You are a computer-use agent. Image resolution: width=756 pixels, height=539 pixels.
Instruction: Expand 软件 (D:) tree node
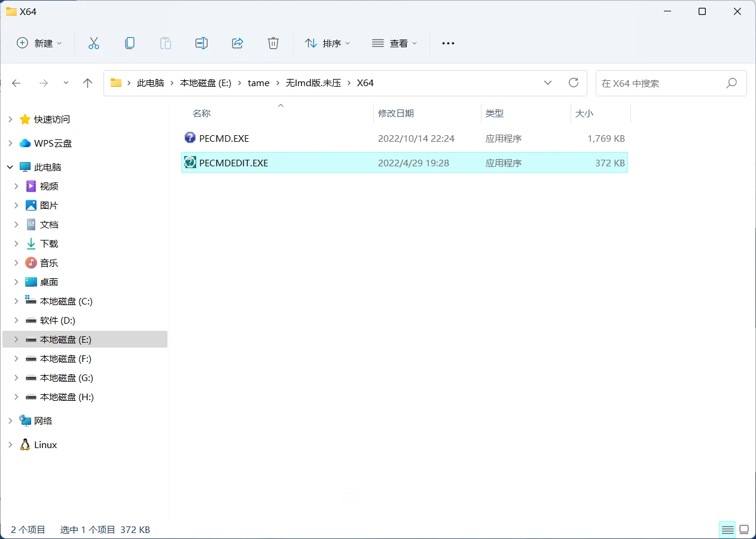[x=16, y=320]
